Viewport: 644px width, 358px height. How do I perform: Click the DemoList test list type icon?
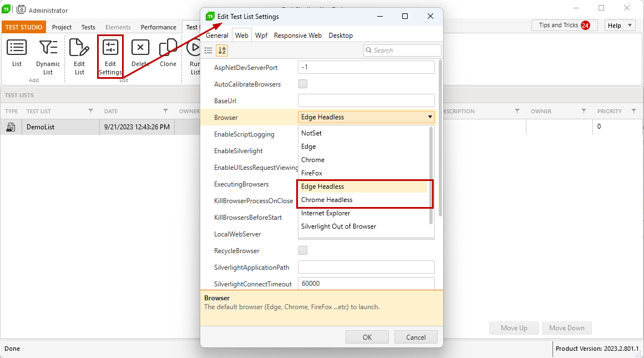(x=11, y=127)
